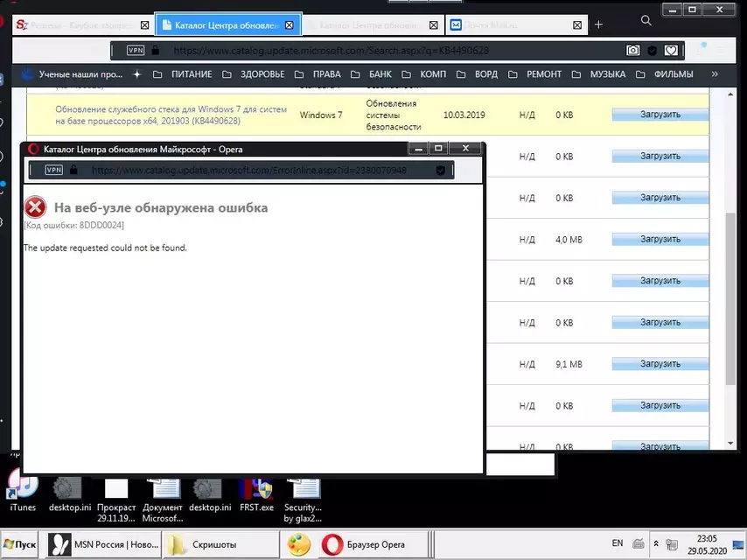This screenshot has width=747, height=560.
Task: Click Загрузить for the KB4490628 x64 row
Action: 660,115
